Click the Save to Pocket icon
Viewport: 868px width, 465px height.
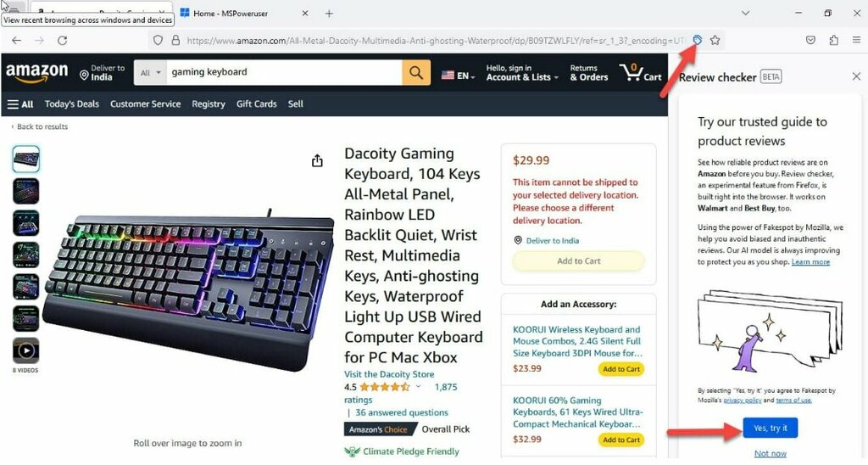[810, 40]
